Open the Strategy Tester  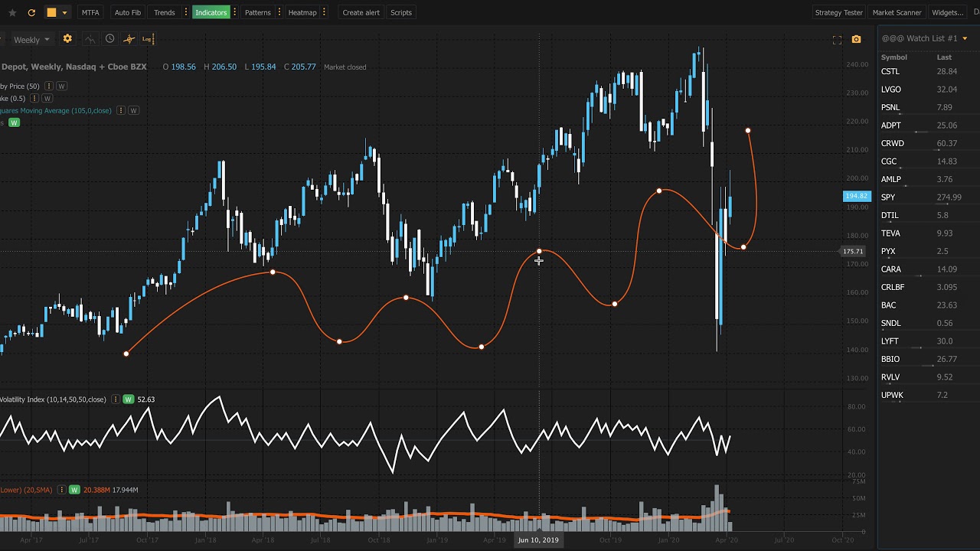pos(838,12)
